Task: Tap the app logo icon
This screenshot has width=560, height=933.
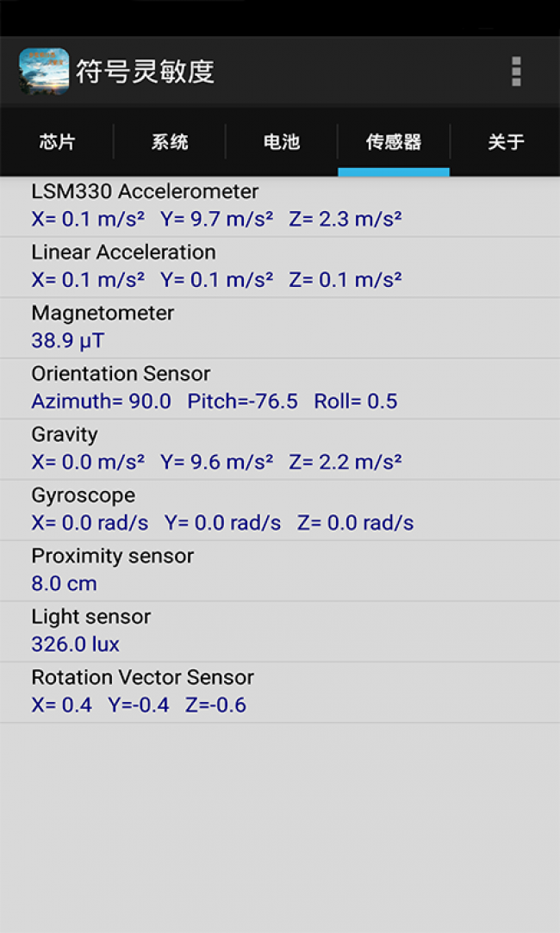Action: tap(44, 72)
